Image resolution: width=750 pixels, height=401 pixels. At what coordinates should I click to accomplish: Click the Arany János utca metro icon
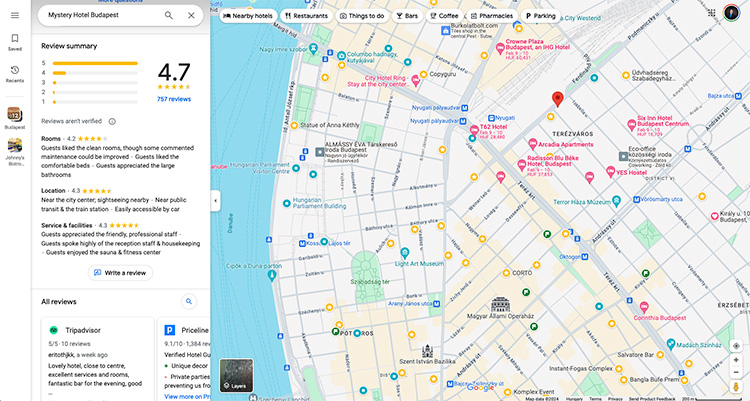click(436, 303)
